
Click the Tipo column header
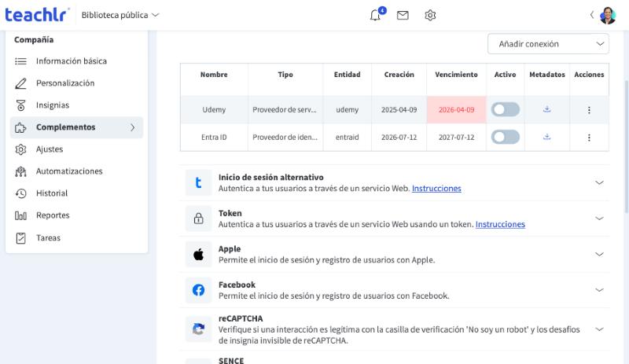(285, 75)
